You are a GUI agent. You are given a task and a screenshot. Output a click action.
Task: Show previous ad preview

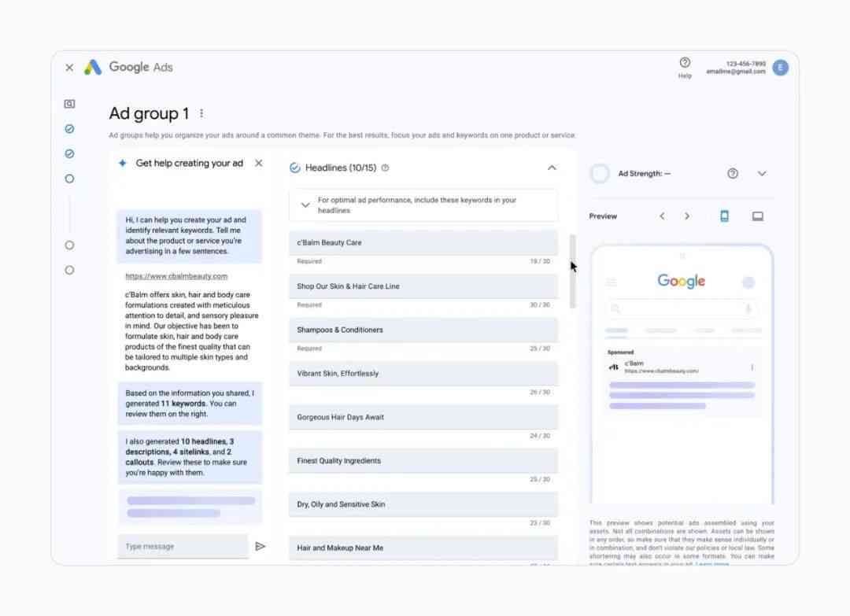[x=662, y=216]
